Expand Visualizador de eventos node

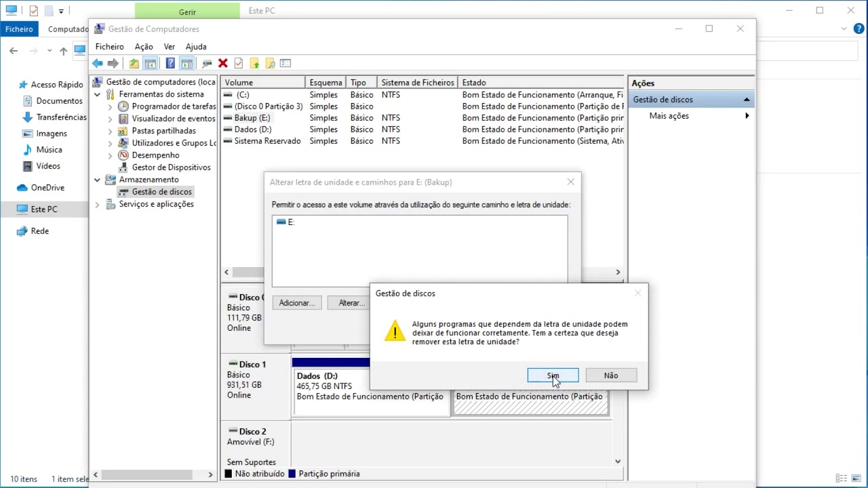pyautogui.click(x=111, y=119)
